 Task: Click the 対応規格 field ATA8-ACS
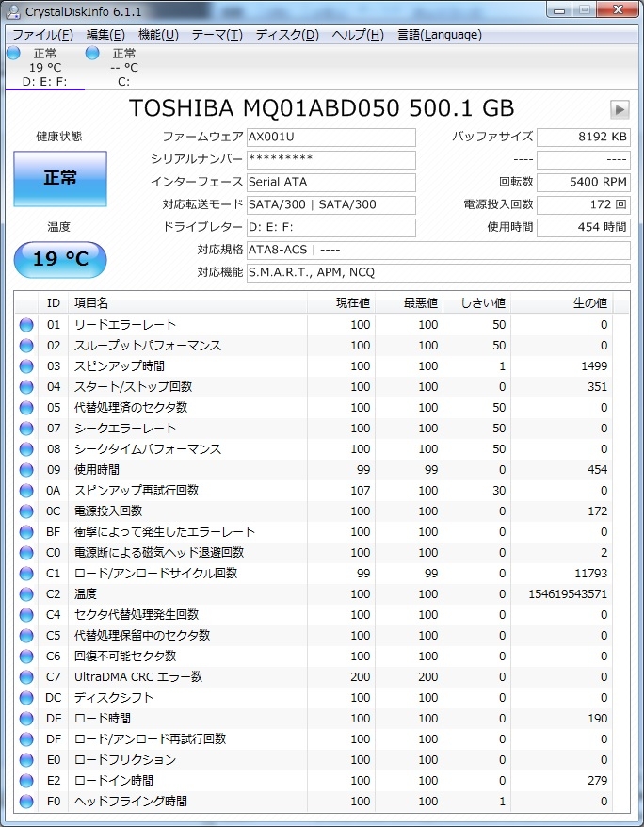coord(439,251)
